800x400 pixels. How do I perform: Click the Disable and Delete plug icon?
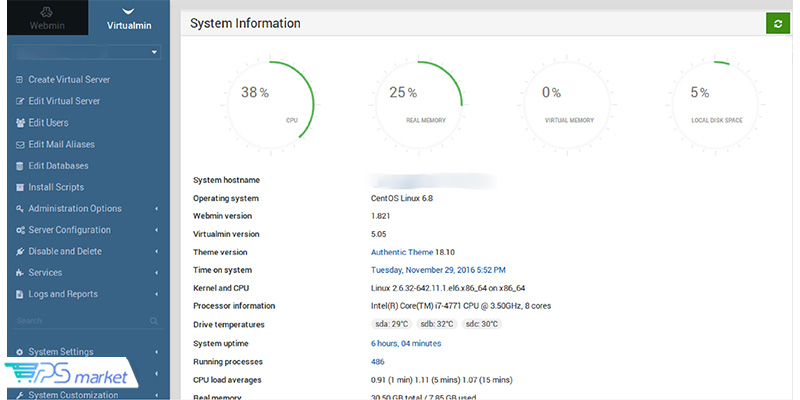pos(20,252)
